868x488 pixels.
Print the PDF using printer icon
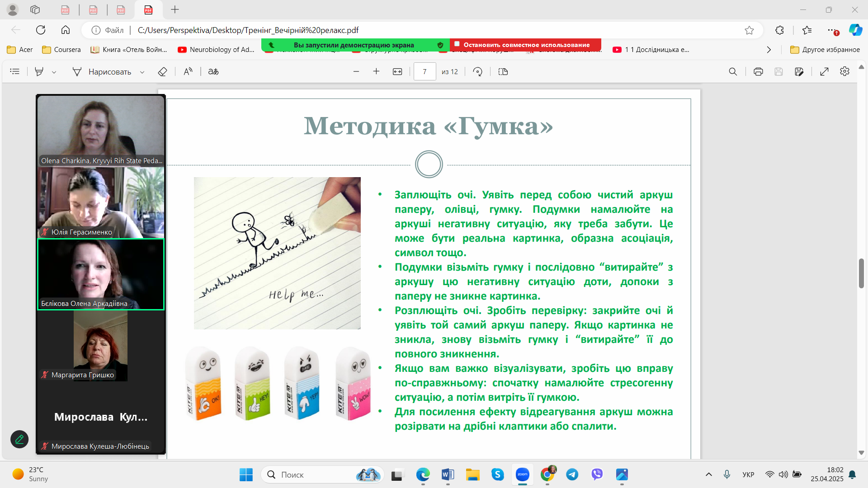[x=758, y=72]
